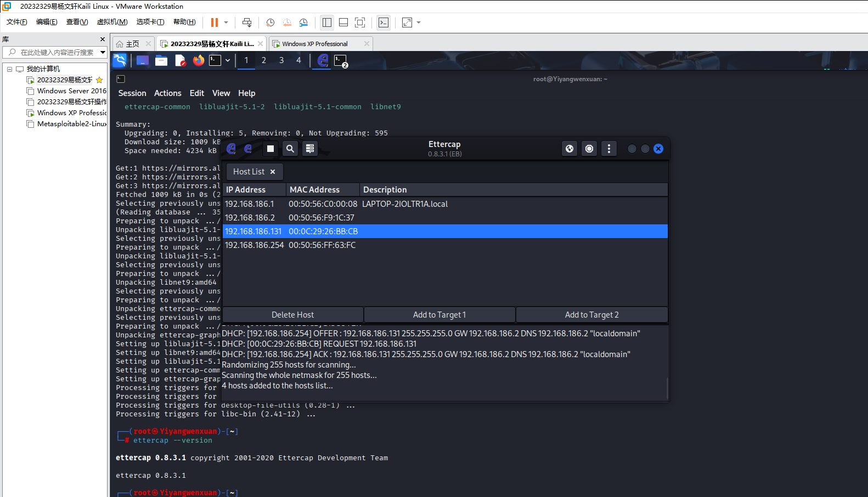Enter VMware full screen mode
Screen dimensions: 868x497
click(x=360, y=22)
